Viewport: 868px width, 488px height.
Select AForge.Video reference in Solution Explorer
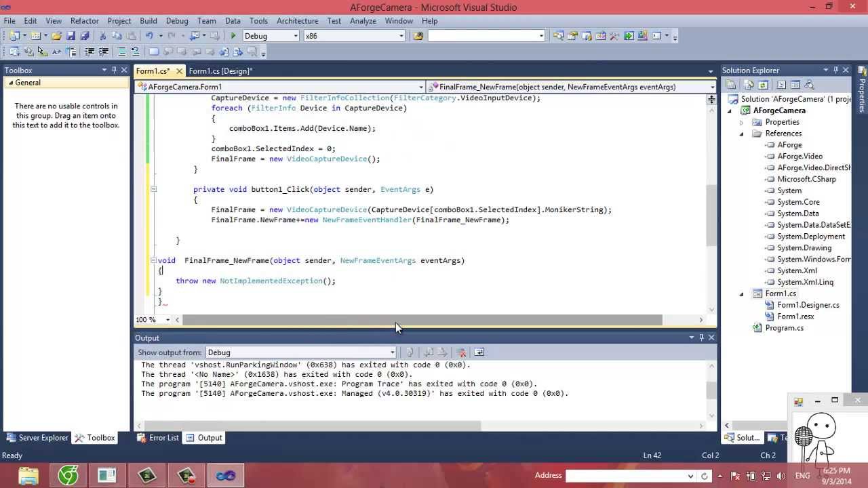[x=800, y=157]
